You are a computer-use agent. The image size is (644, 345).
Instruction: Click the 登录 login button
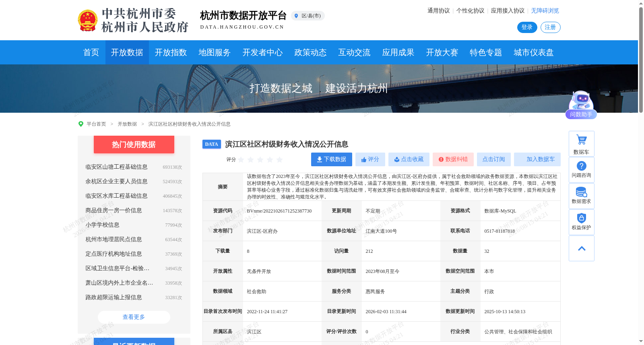[x=527, y=27]
